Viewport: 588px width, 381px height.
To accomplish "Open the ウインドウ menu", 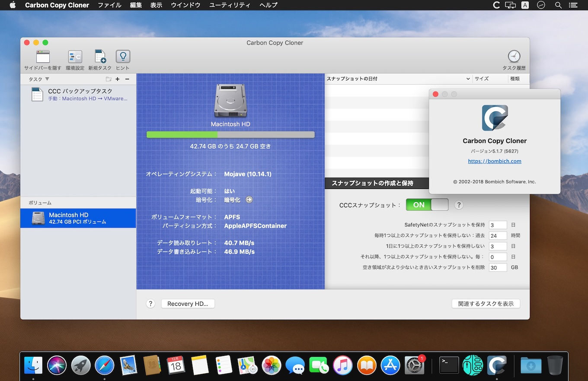I will pyautogui.click(x=185, y=5).
